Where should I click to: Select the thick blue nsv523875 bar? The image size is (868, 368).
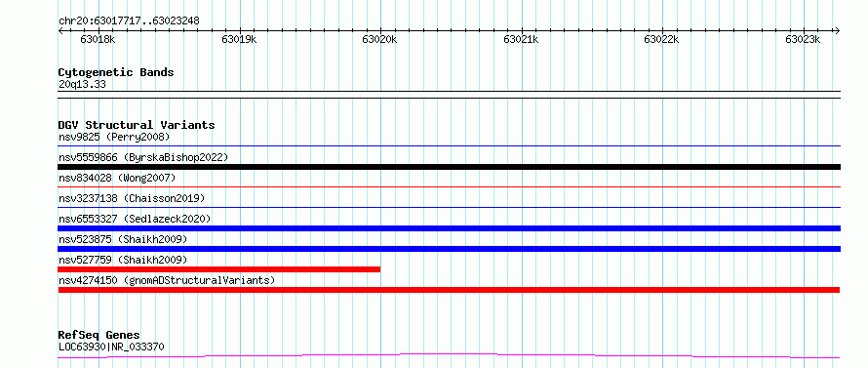coord(449,249)
